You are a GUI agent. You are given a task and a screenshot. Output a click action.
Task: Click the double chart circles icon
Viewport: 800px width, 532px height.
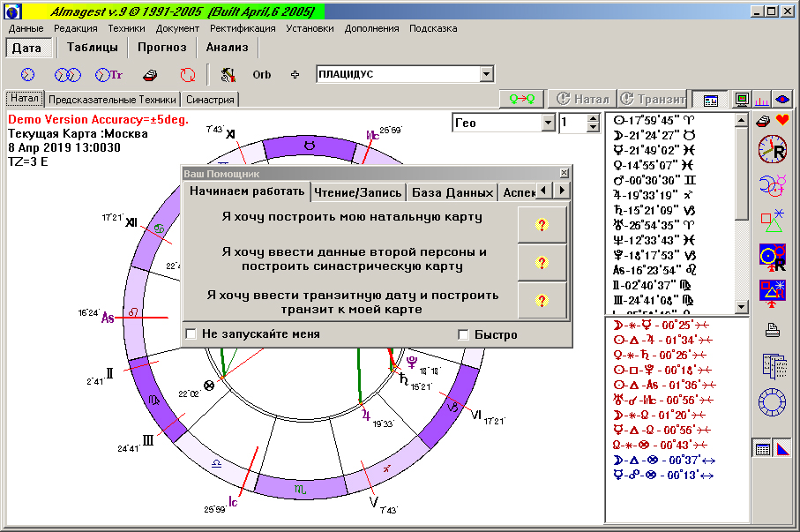point(67,75)
